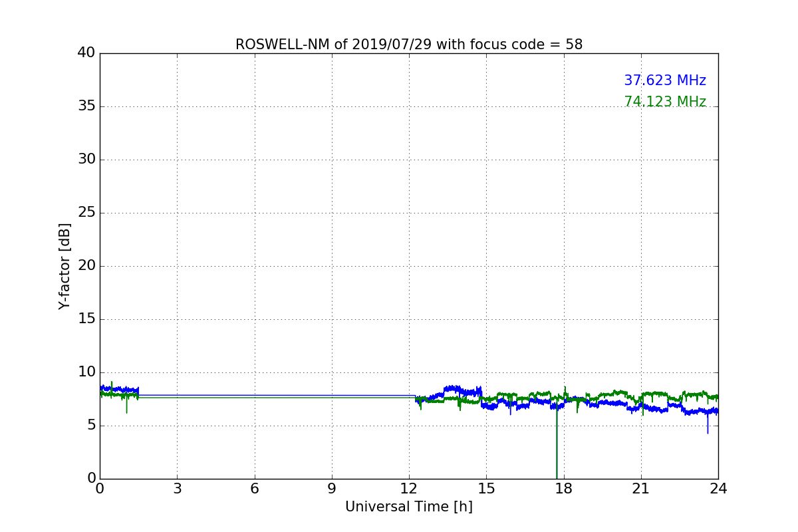Click the Universal Time [h] axis label
Screen dimensions: 798x532
coord(409,507)
